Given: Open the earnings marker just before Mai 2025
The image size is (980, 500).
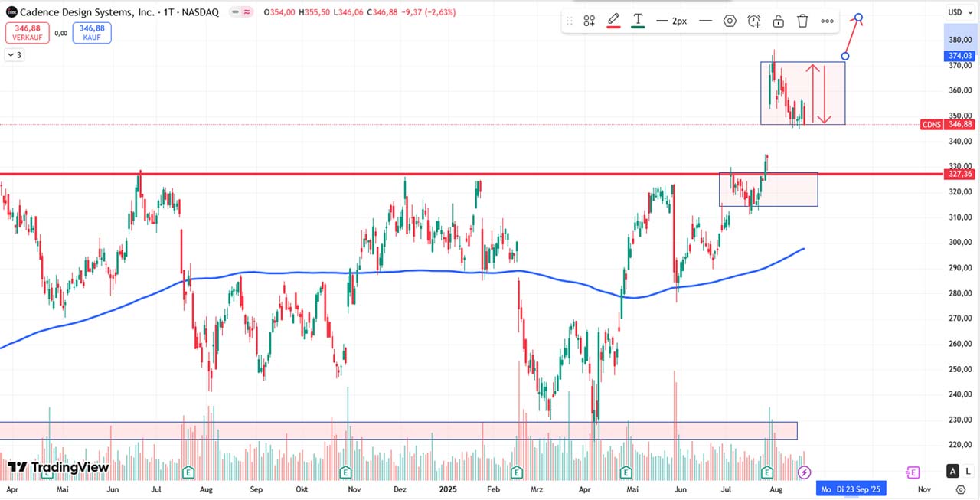Looking at the screenshot, I should coord(626,472).
